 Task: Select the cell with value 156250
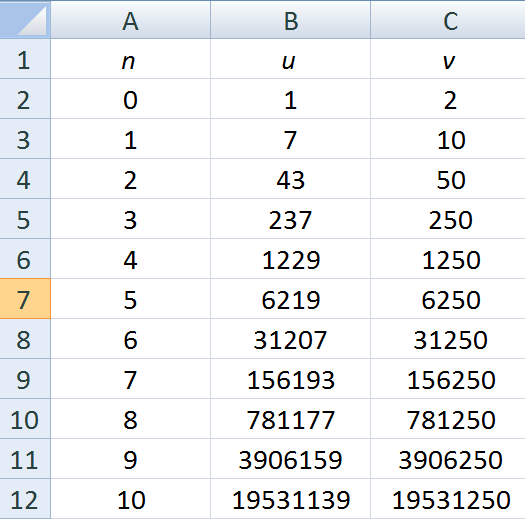click(x=448, y=379)
